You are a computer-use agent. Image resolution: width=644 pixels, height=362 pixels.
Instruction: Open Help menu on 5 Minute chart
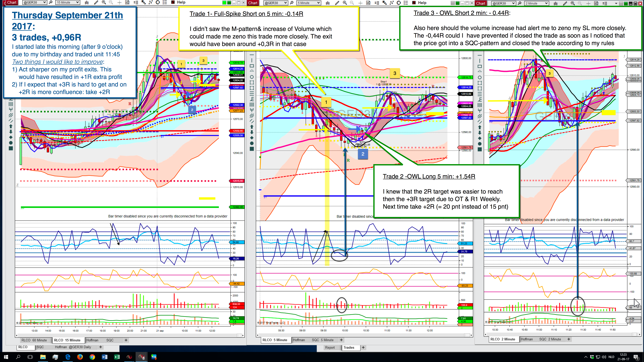tap(422, 3)
